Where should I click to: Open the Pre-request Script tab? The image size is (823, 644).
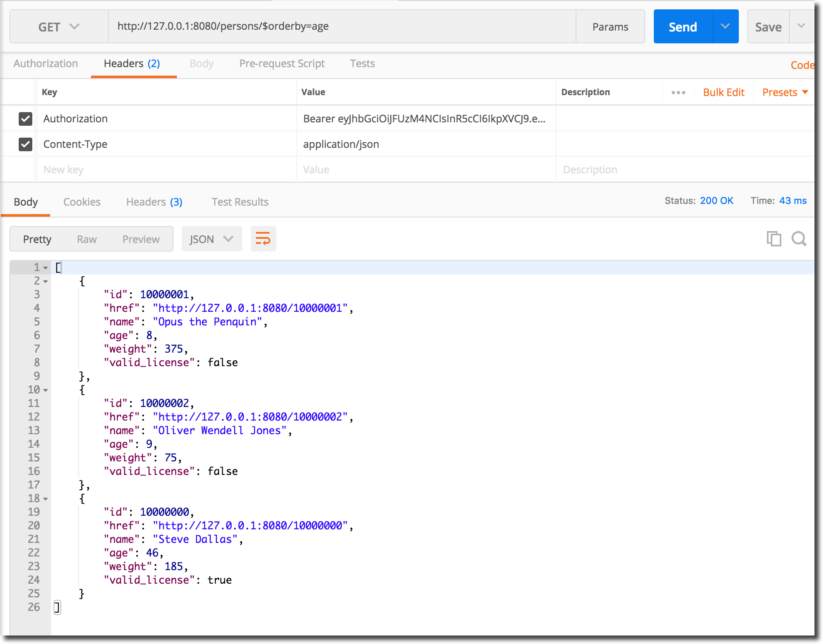(x=282, y=64)
